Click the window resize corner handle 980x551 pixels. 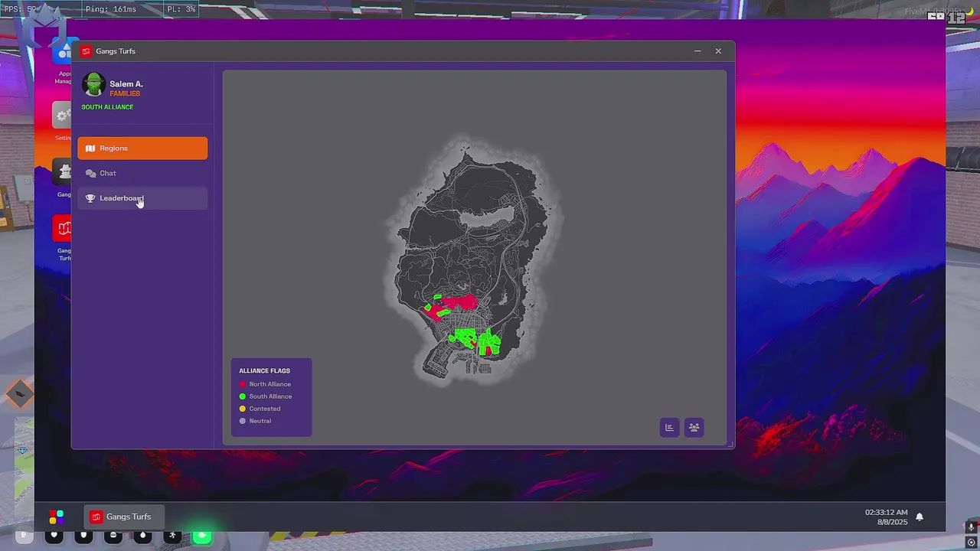pos(730,444)
